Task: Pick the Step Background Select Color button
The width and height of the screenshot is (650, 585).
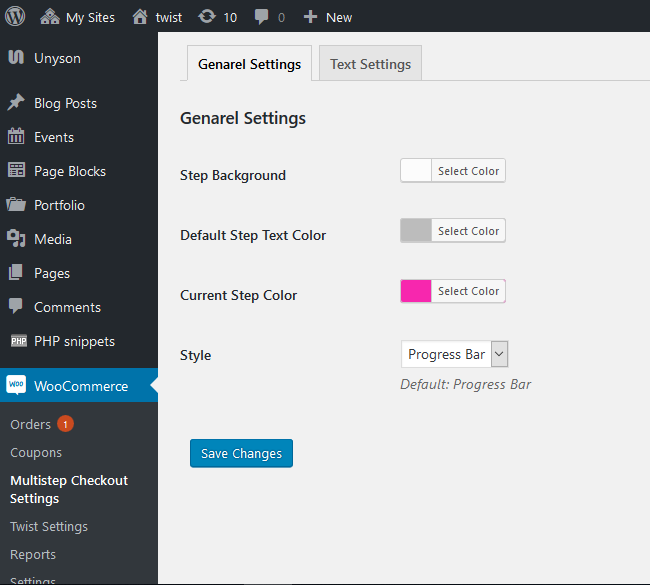Action: (468, 171)
